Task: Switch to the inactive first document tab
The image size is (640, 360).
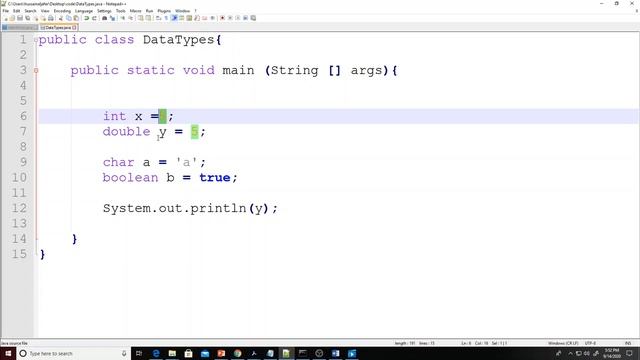Action: (x=20, y=27)
